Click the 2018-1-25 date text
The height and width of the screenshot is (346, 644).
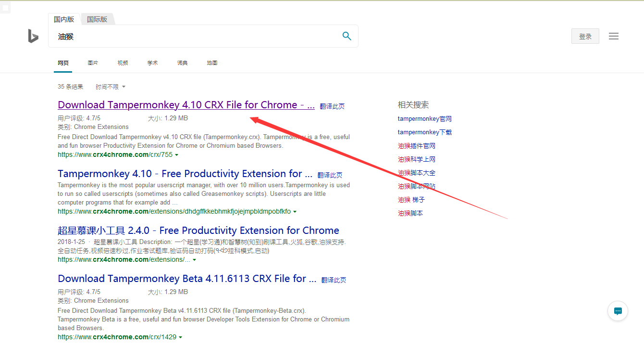(x=72, y=242)
